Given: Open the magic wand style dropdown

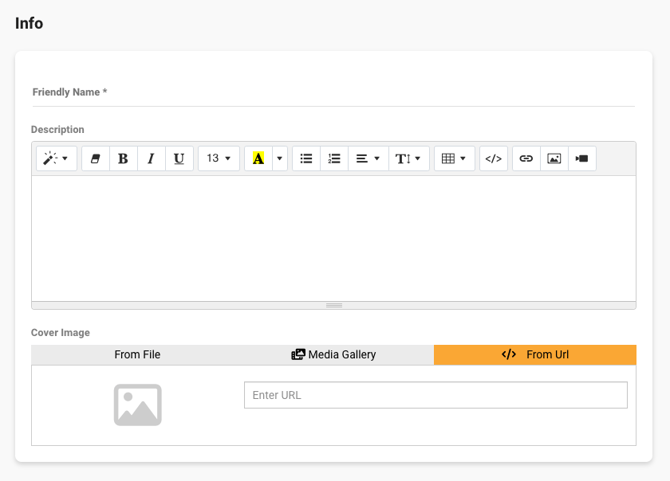Looking at the screenshot, I should click(56, 158).
